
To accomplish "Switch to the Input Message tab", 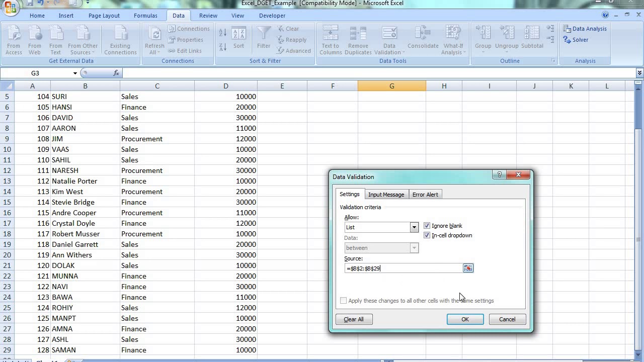I will 386,195.
